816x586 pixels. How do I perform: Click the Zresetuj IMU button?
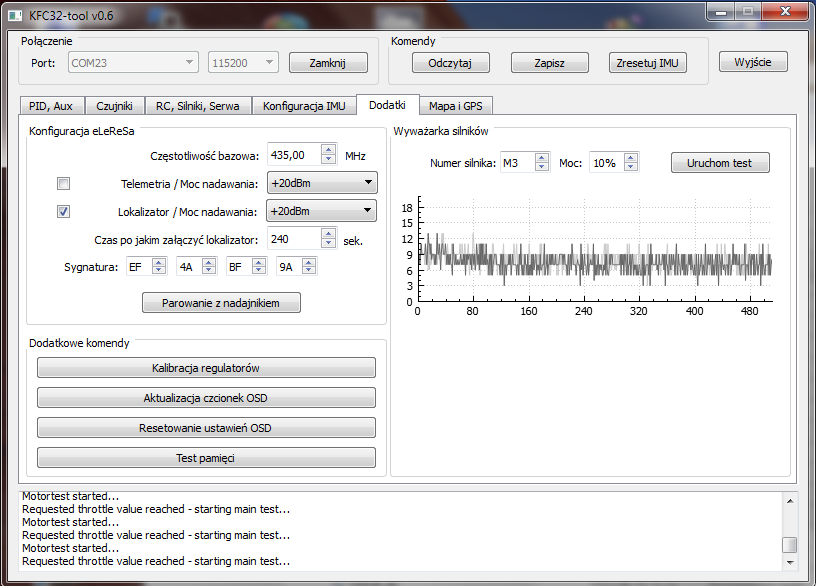click(x=647, y=63)
